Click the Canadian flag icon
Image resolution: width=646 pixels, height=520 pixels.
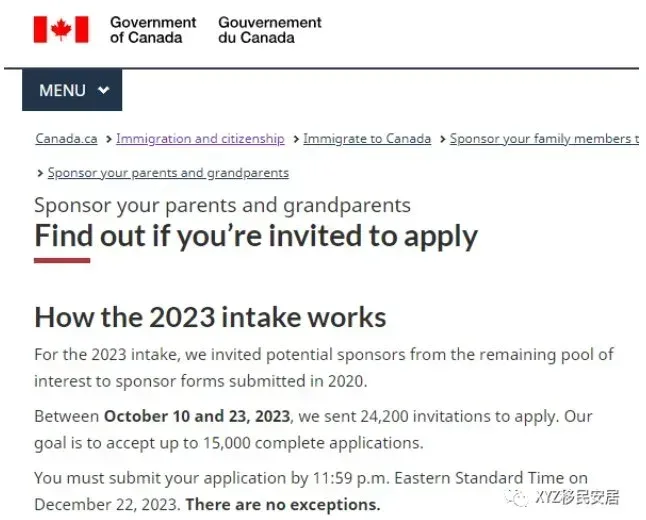pos(61,29)
